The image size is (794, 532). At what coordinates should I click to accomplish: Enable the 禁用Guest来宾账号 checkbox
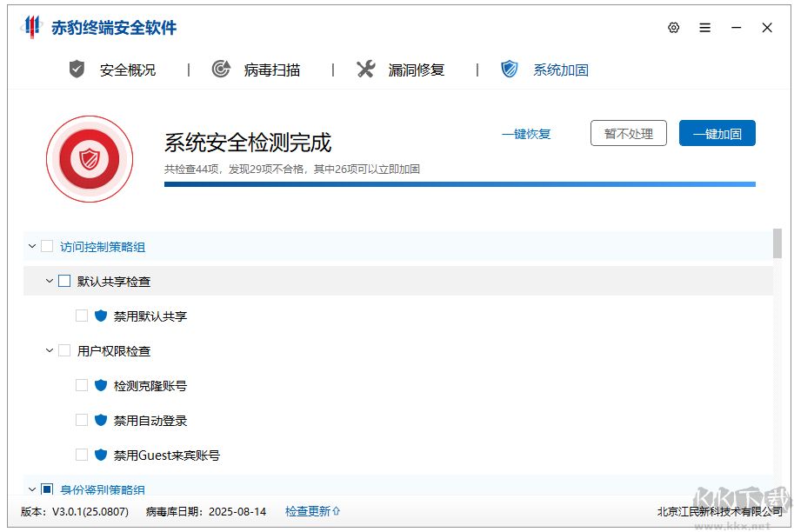[x=81, y=455]
